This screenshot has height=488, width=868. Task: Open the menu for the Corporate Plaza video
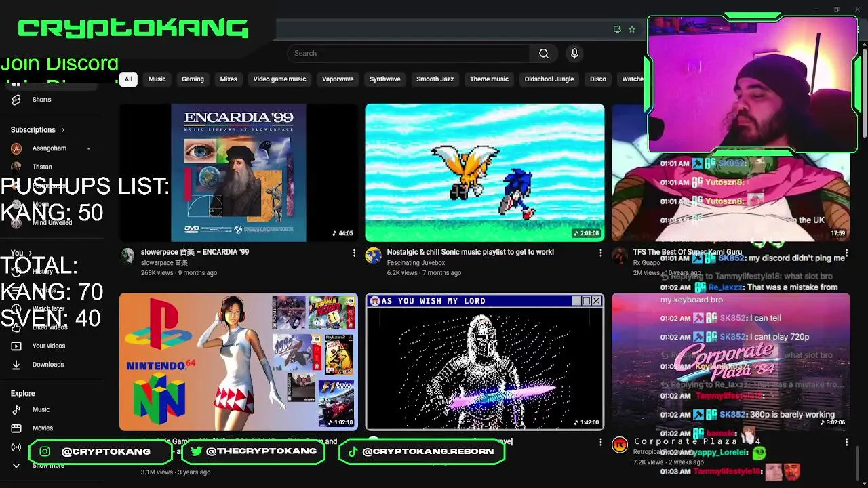pyautogui.click(x=846, y=442)
